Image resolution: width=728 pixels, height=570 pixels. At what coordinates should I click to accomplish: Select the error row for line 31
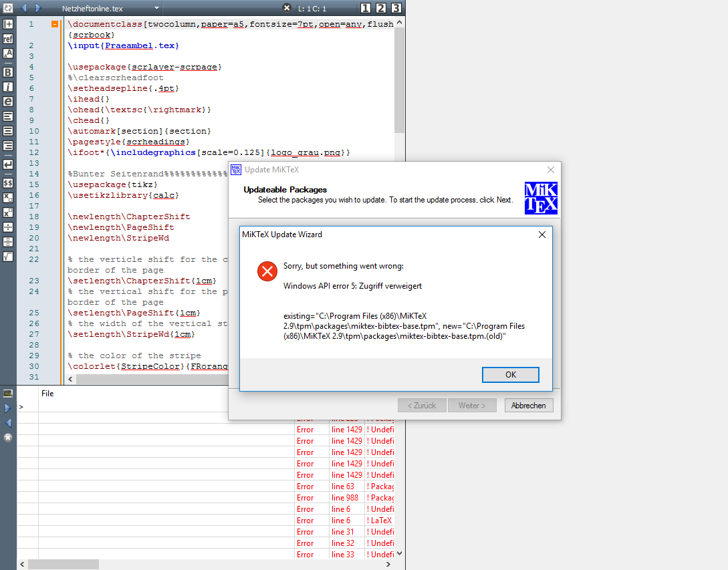[x=206, y=532]
